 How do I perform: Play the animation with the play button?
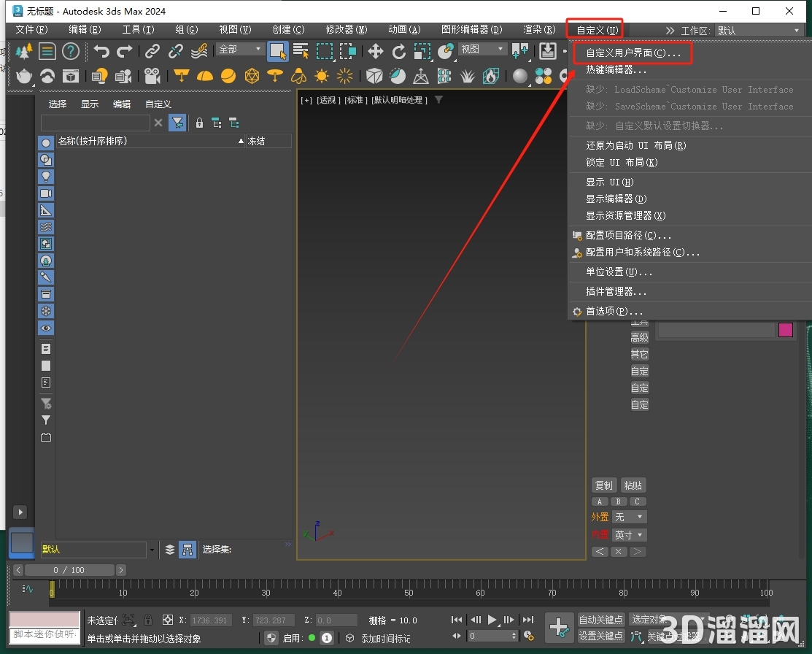(492, 619)
